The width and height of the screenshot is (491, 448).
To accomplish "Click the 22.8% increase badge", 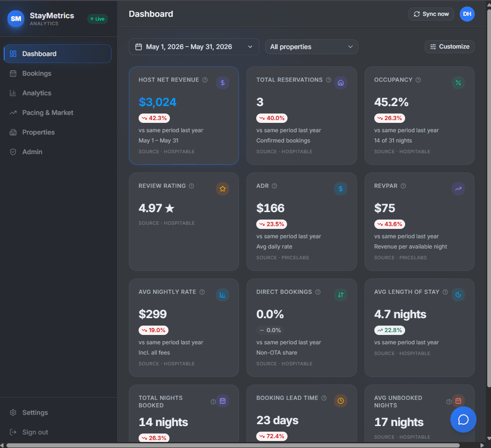I will click(x=390, y=330).
